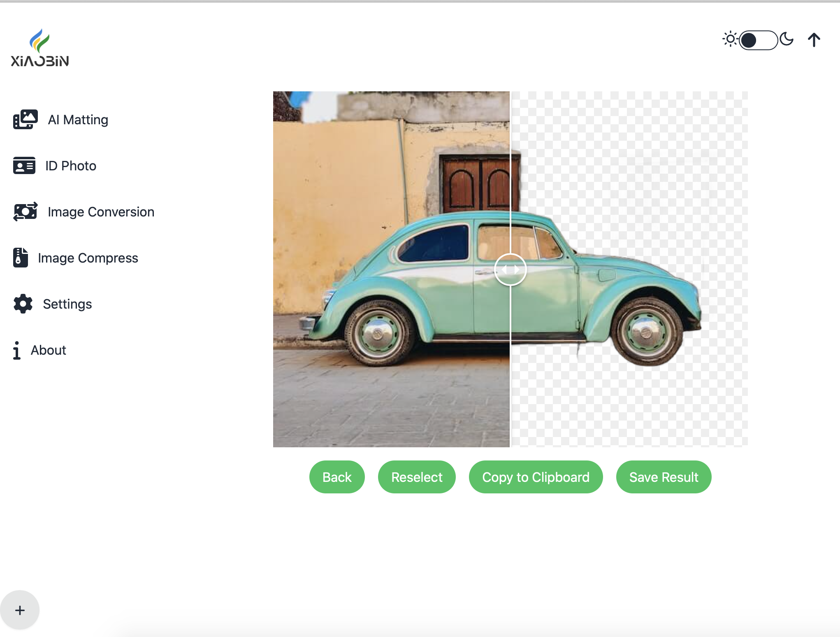
Task: Toggle the dark mode switch
Action: 758,40
